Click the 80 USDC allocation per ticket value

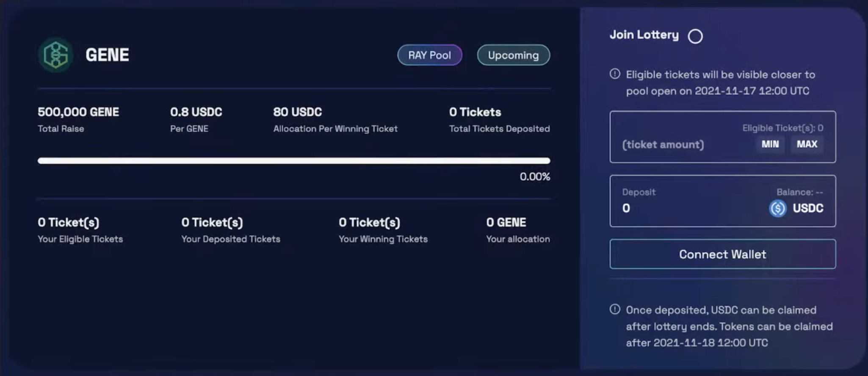297,112
